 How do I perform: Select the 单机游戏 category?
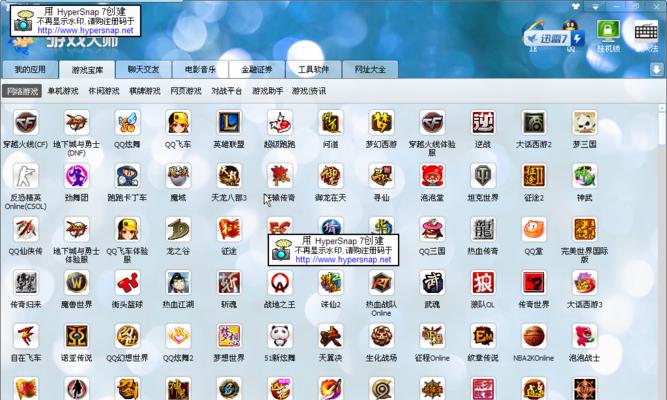click(x=63, y=91)
